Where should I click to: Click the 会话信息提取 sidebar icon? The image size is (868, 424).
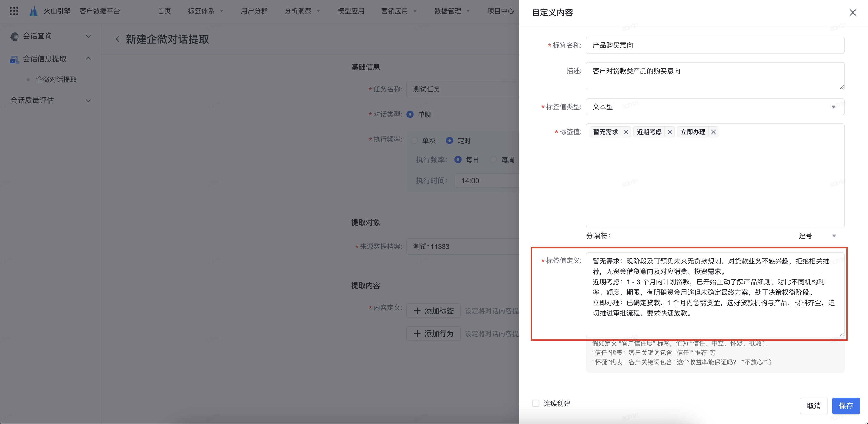15,59
